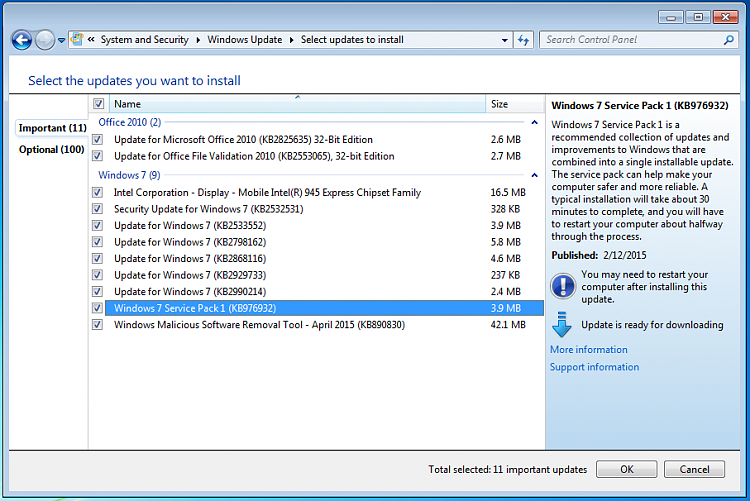
Task: Select Office File Validation 2010 KB2553065 row
Action: (324, 156)
